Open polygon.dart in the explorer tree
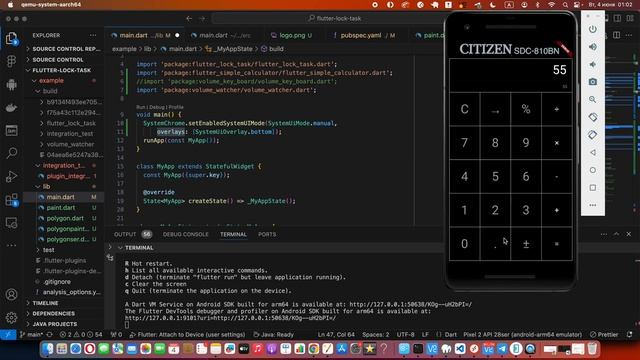The width and height of the screenshot is (640, 360). pos(63,218)
